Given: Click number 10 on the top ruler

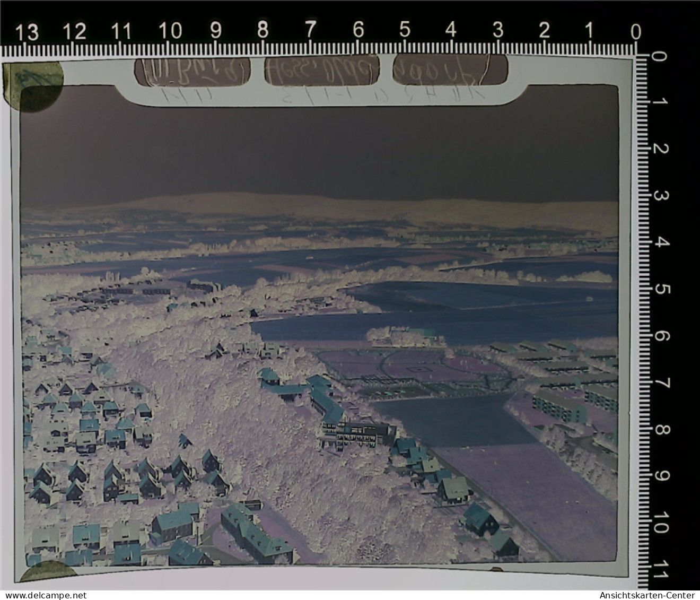Looking at the screenshot, I should [170, 31].
